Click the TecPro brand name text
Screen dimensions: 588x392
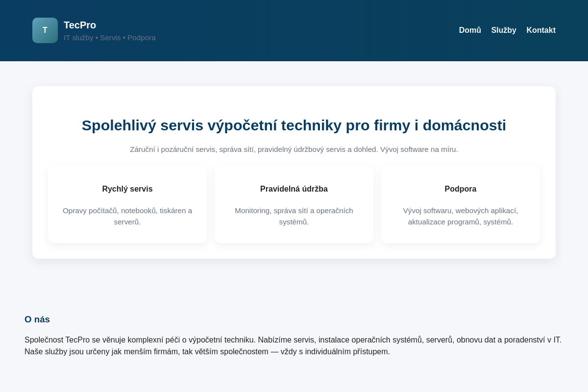80,25
